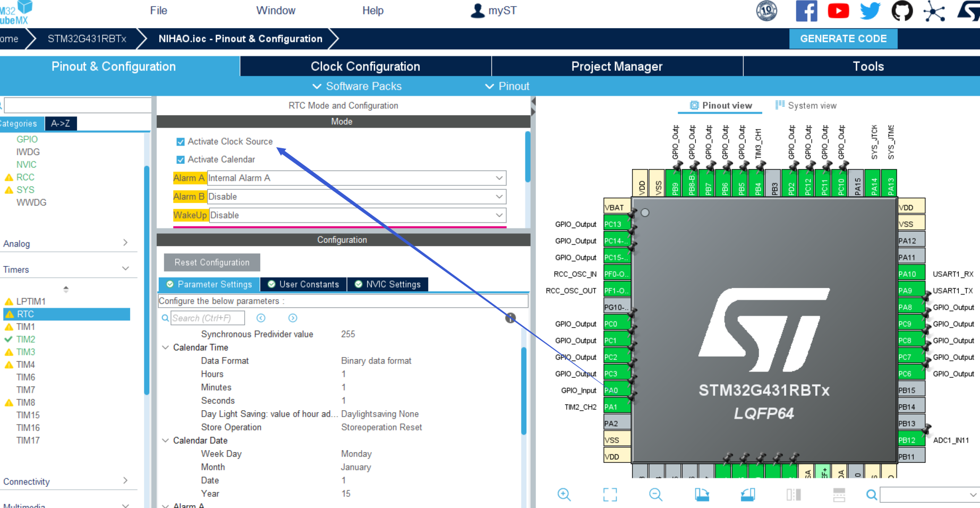Switch to Clock Configuration tab
This screenshot has height=508, width=980.
click(365, 66)
